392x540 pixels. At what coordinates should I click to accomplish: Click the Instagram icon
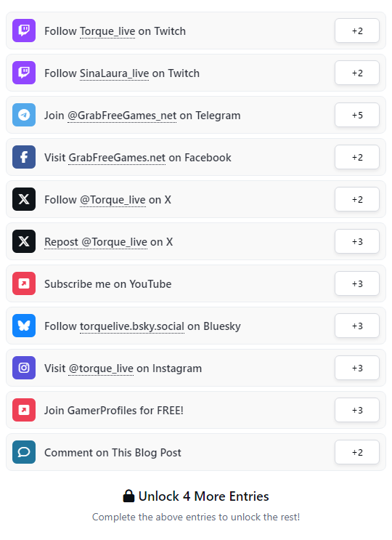coord(24,368)
